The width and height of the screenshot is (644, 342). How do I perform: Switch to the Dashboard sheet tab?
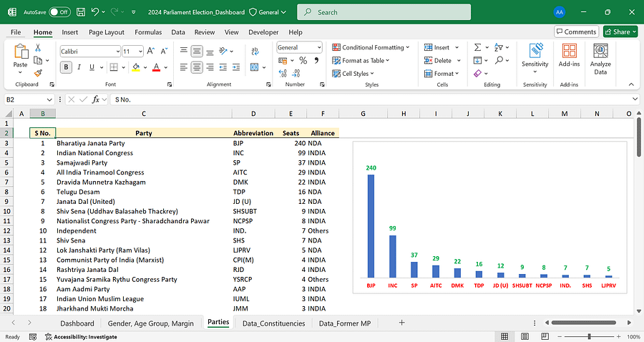click(77, 323)
